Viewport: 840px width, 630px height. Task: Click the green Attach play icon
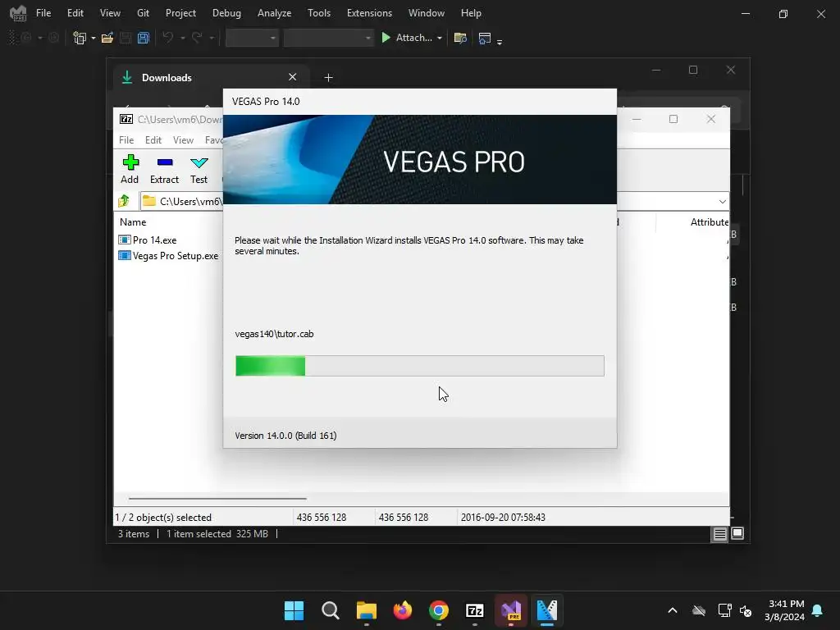tap(386, 38)
